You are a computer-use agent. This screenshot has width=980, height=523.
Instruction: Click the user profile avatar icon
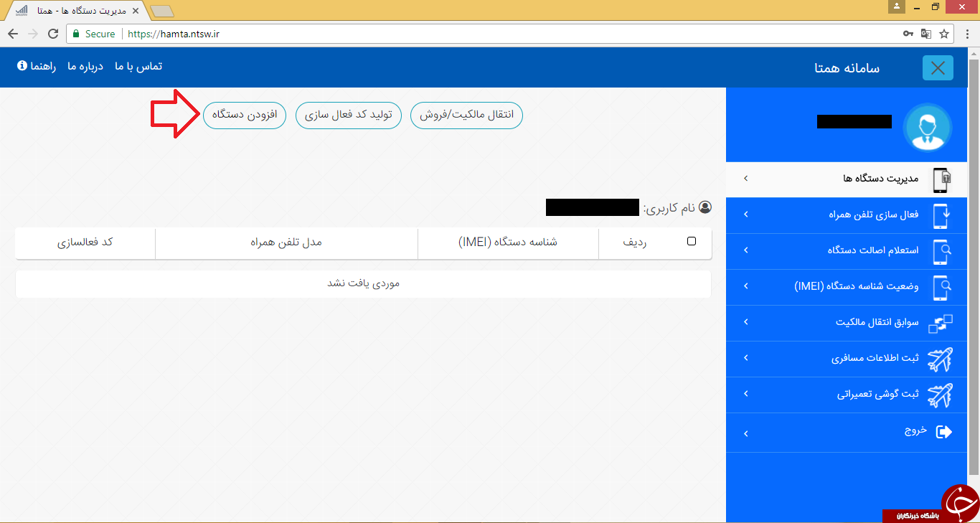927,127
